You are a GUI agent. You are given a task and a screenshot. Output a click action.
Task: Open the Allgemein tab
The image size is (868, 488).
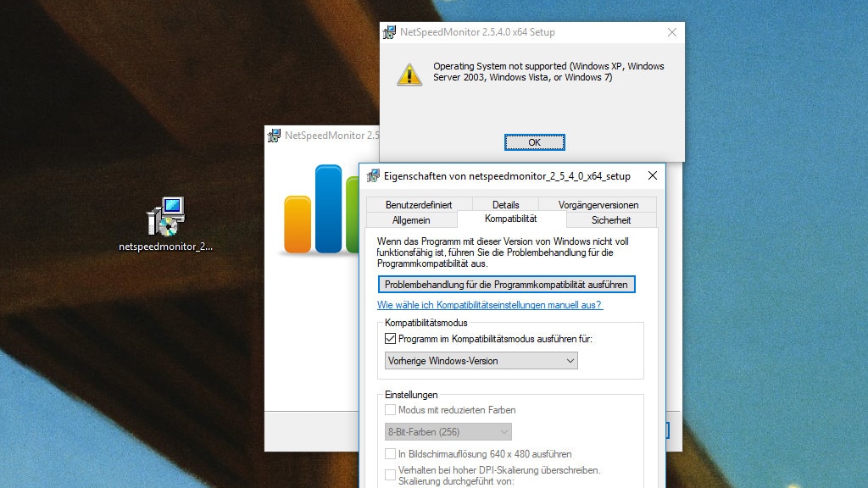tap(411, 219)
